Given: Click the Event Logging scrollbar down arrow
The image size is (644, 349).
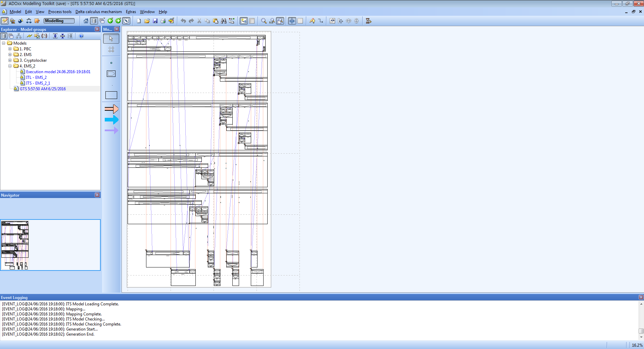Looking at the screenshot, I should click(641, 337).
